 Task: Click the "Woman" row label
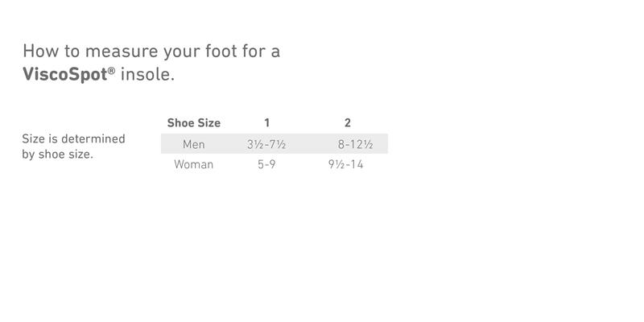coord(193,165)
